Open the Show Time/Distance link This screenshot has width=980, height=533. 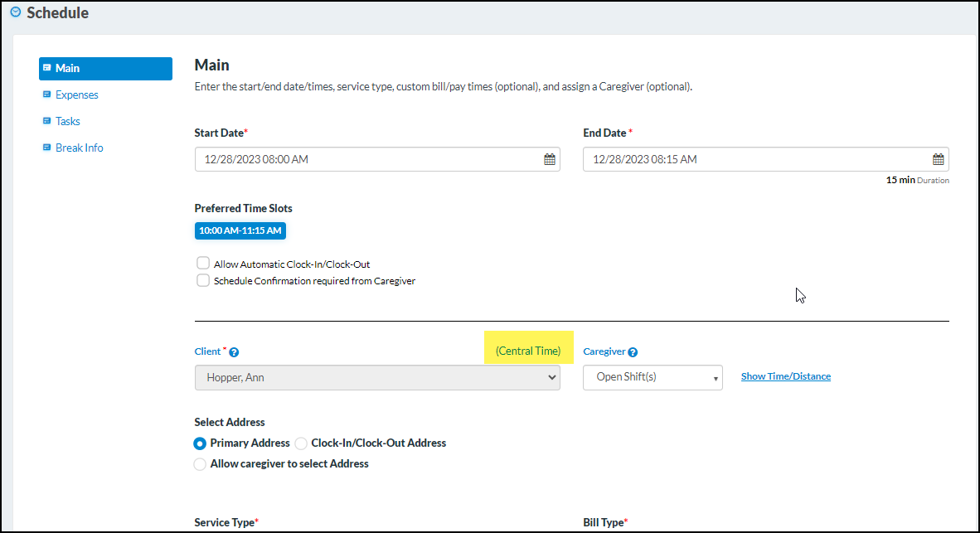pyautogui.click(x=785, y=376)
